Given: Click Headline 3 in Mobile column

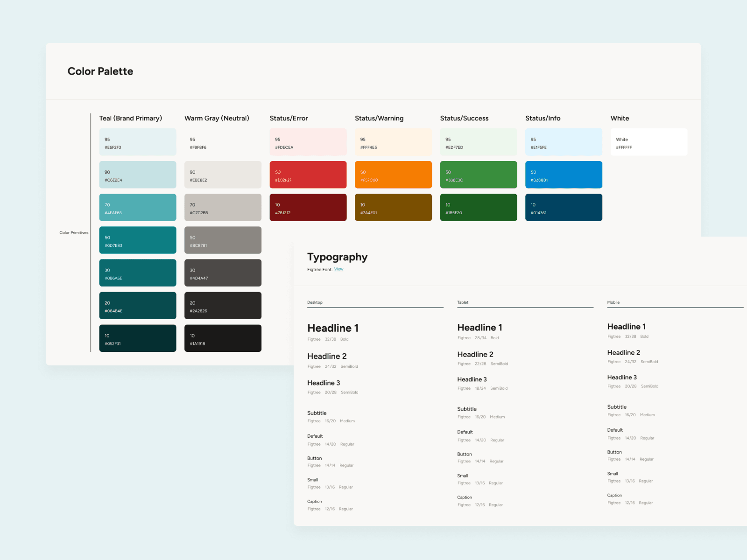Looking at the screenshot, I should 621,377.
